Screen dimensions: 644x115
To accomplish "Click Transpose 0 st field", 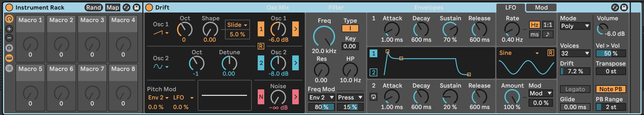I will click(611, 71).
